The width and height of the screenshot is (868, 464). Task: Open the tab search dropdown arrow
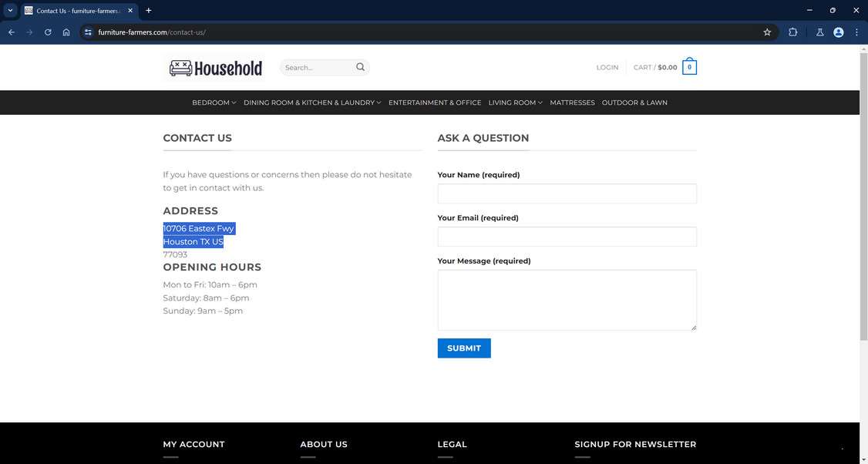10,11
